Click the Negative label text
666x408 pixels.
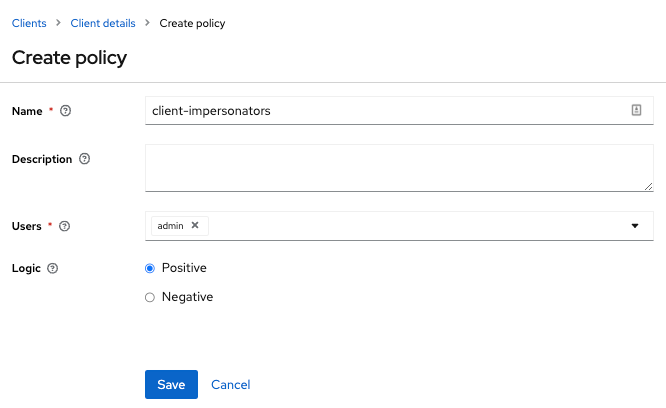[x=187, y=297]
